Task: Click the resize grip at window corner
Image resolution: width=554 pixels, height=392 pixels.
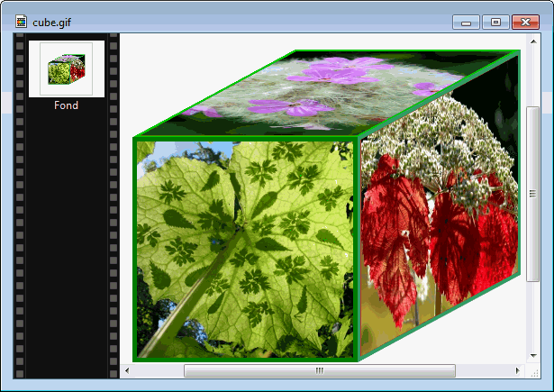Action: point(534,372)
